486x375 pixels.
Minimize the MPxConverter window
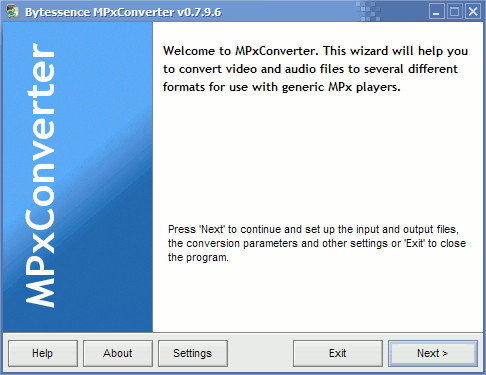tap(436, 12)
